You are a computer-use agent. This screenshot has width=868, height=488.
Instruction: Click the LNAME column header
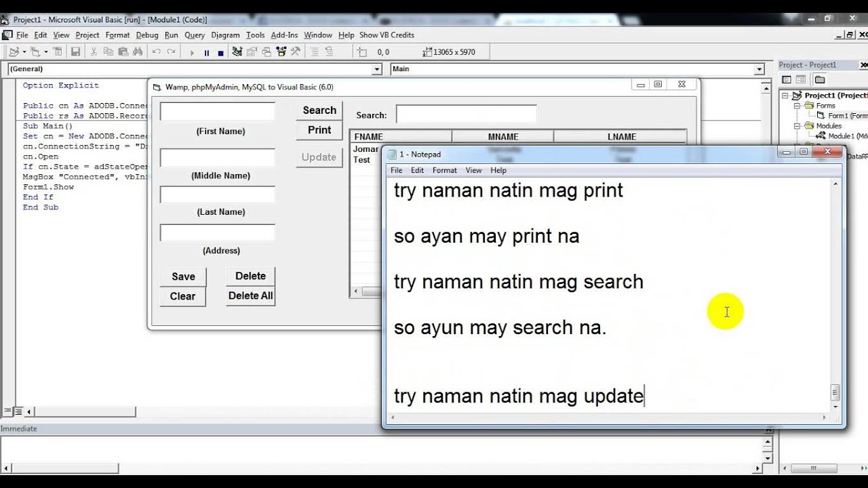621,137
